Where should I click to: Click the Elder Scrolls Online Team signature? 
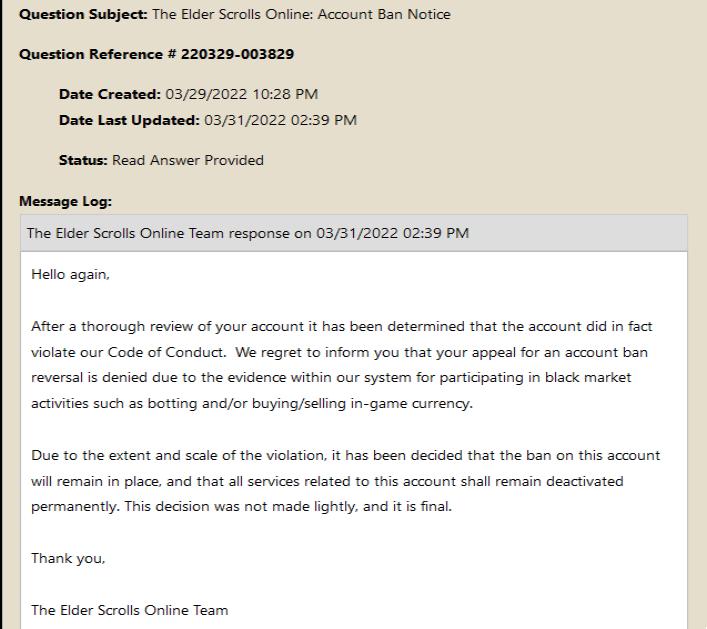129,610
